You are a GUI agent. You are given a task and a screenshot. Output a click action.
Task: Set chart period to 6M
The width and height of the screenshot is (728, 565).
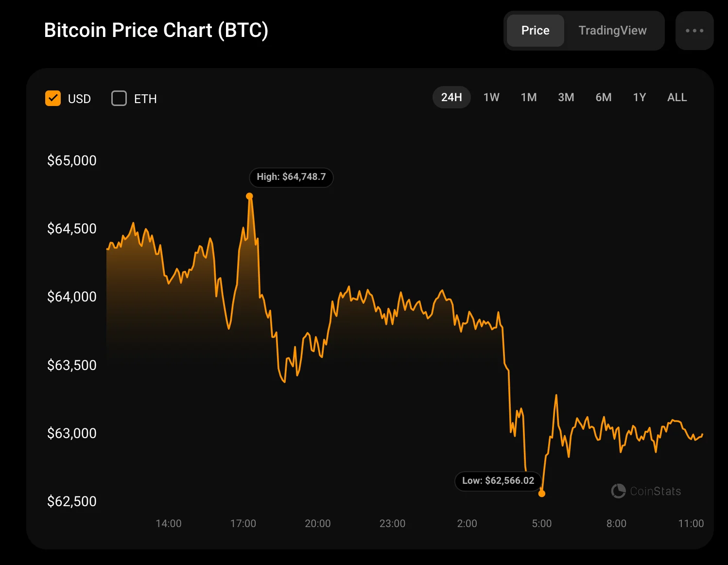(x=603, y=97)
